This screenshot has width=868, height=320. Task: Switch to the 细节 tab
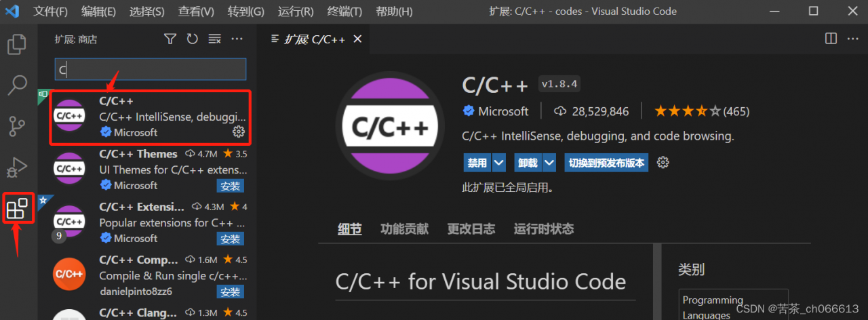click(x=350, y=229)
